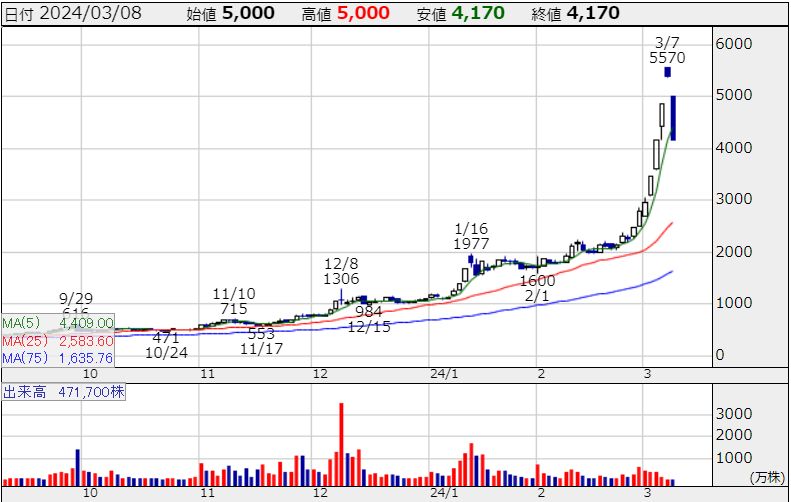791x502 pixels.
Task: Click the MA(25) legend entry
Action: (x=57, y=340)
